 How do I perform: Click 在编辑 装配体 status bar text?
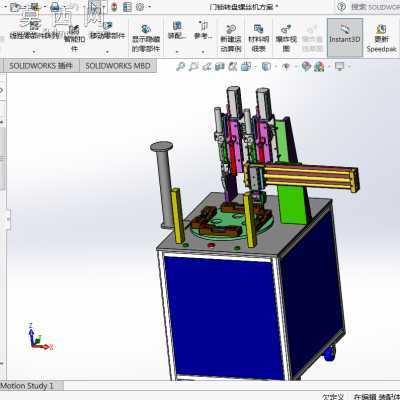tap(377, 397)
